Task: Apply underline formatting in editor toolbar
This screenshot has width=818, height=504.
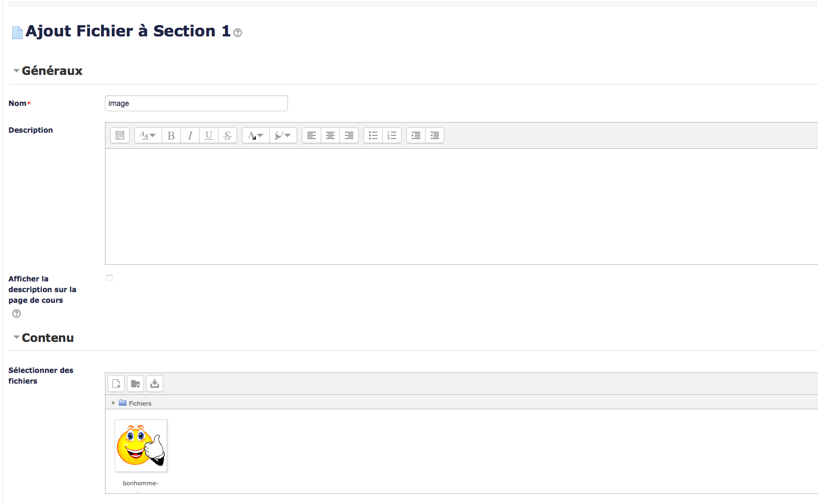Action: click(209, 135)
